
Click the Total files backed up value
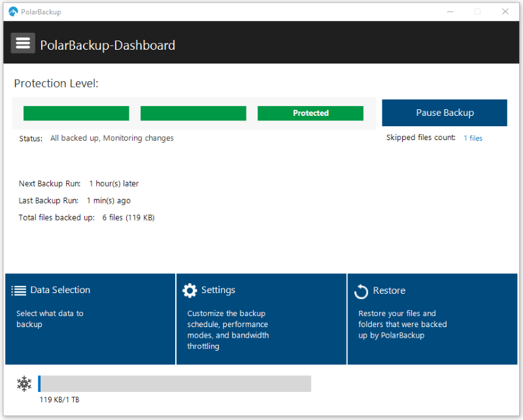click(128, 217)
